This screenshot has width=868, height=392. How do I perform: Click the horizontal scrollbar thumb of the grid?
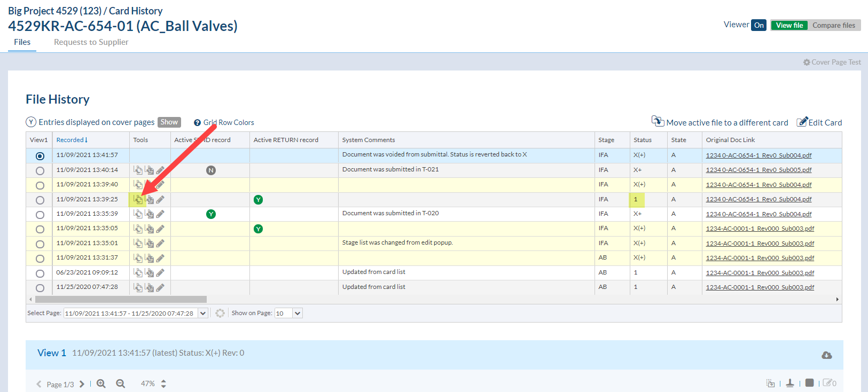click(121, 299)
